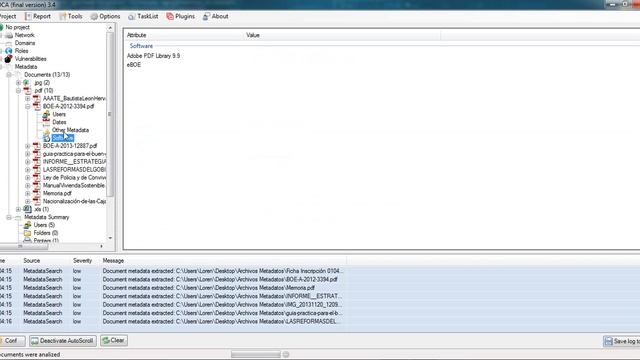
Task: Click the tree horizontal scroll-right arrow
Action: pyautogui.click(x=101, y=246)
